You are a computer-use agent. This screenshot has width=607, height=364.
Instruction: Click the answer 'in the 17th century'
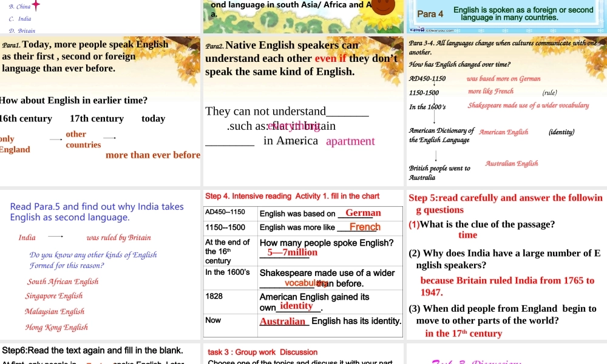click(x=463, y=333)
